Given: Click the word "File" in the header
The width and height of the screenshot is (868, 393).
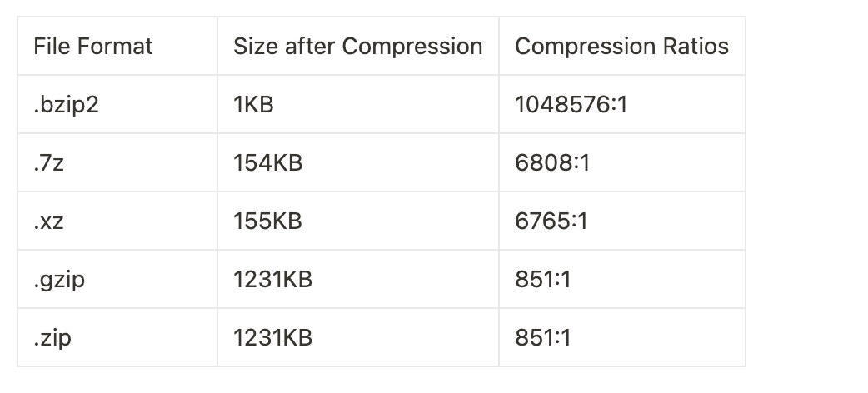Looking at the screenshot, I should click(x=48, y=46).
